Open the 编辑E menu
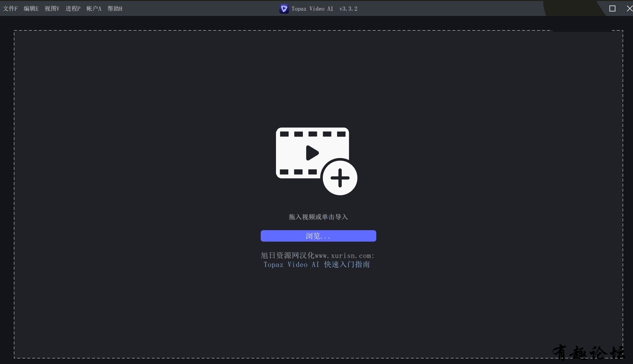The width and height of the screenshot is (633, 364). coord(31,9)
